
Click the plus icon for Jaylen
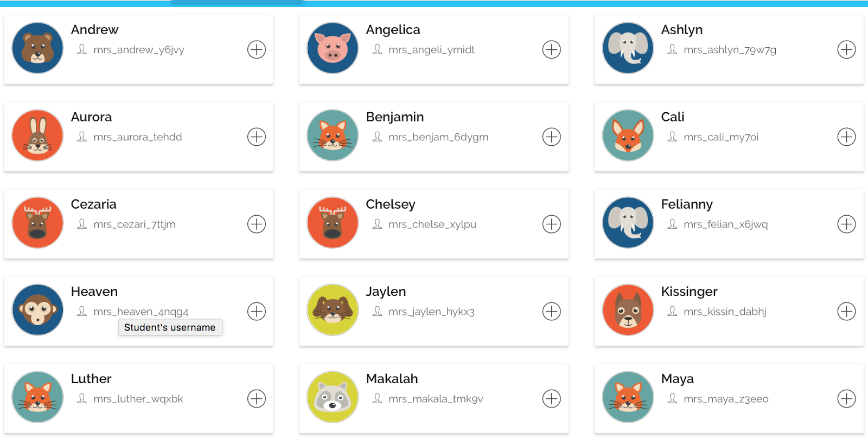click(x=552, y=312)
